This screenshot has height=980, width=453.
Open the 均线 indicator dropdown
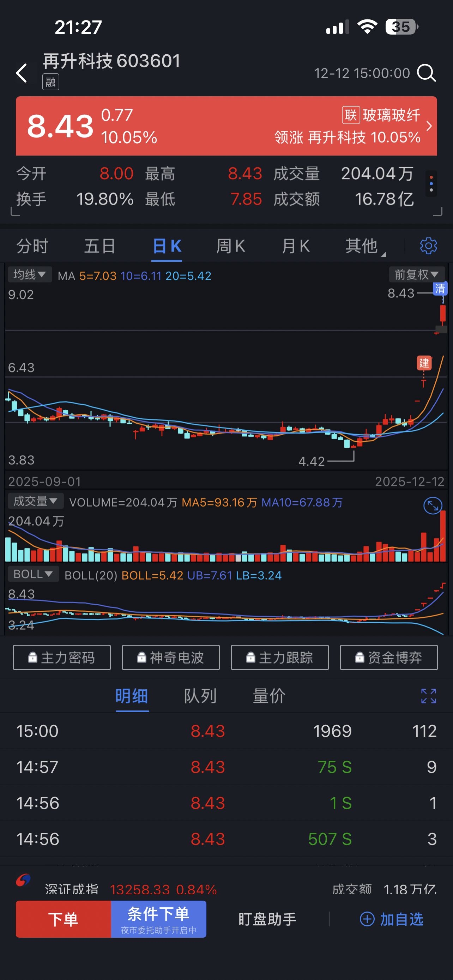tap(30, 274)
